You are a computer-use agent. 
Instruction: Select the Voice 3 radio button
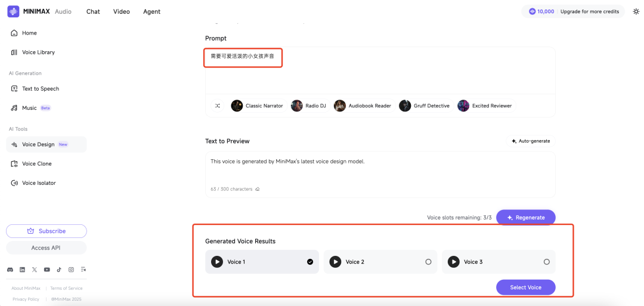click(547, 262)
